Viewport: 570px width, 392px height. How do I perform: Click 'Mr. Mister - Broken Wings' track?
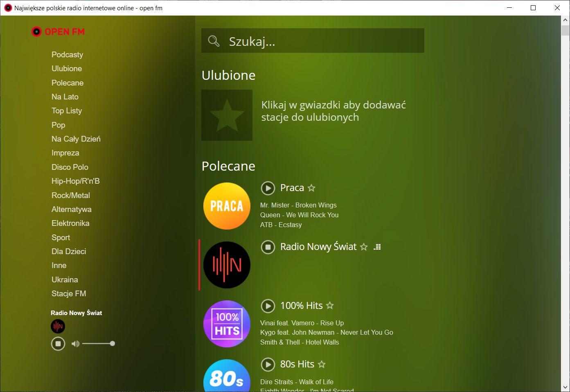tap(298, 205)
